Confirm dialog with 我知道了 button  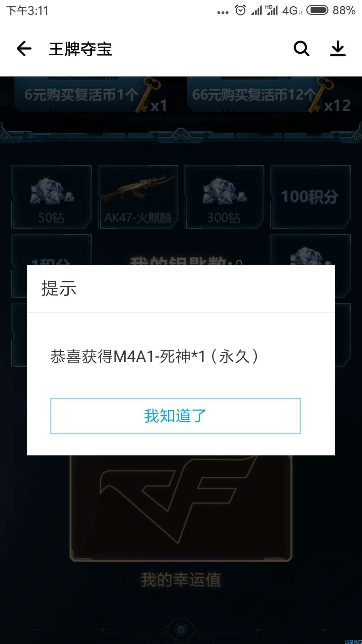(x=175, y=416)
